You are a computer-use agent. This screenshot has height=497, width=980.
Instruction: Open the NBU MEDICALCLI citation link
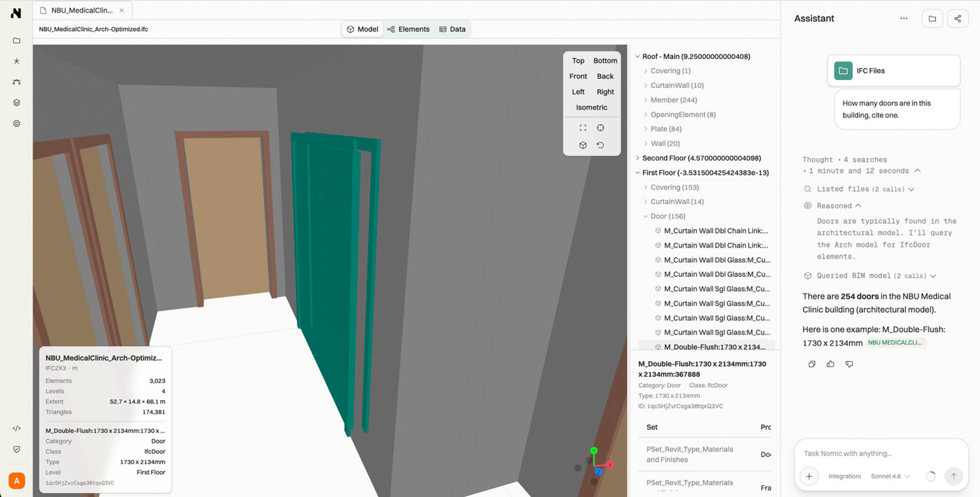coord(895,343)
